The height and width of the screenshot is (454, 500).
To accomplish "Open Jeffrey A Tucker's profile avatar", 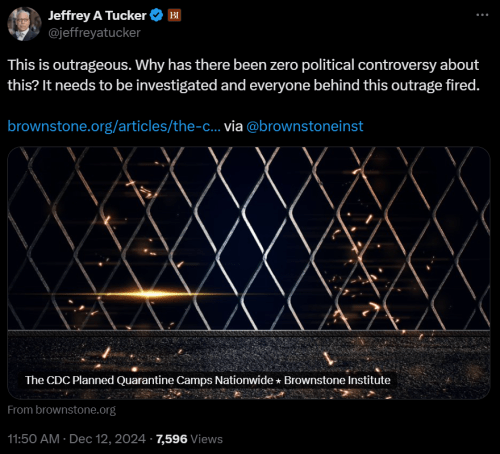I will 24,24.
